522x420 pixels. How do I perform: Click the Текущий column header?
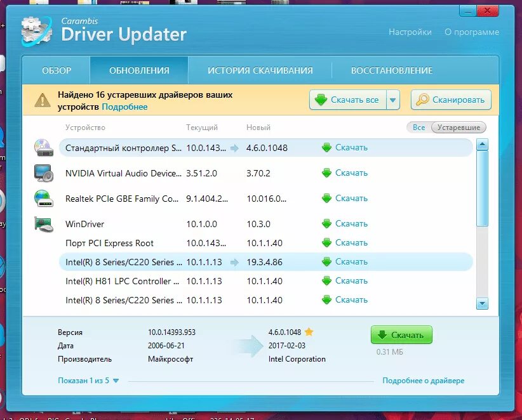(x=202, y=128)
